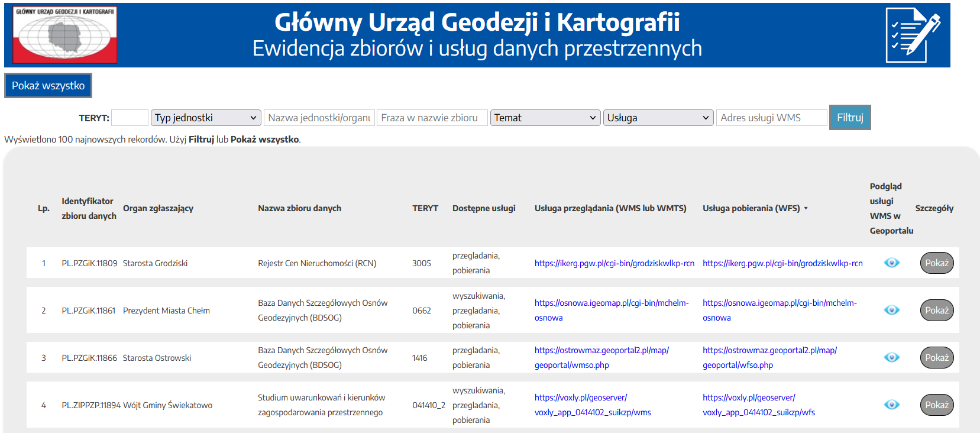Click eye icon for Wójt Gminy Świekatowo

pos(891,405)
